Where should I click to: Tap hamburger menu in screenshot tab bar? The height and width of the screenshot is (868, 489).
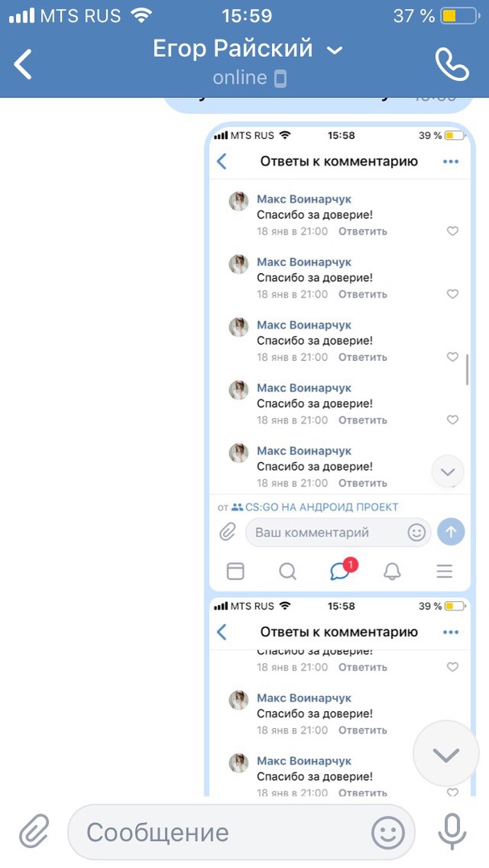pyautogui.click(x=445, y=571)
